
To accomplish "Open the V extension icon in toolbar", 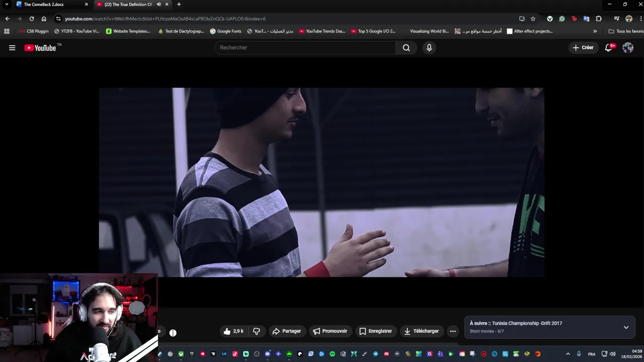I will pyautogui.click(x=549, y=19).
